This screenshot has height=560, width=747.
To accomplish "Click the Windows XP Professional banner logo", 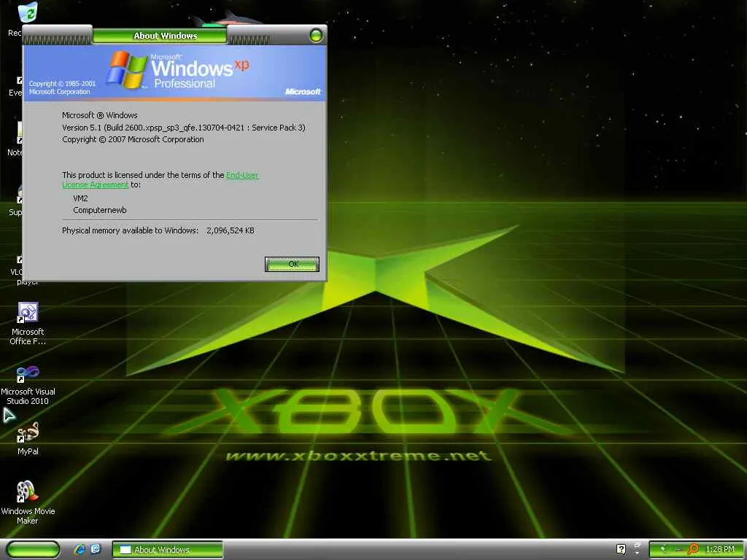I will (177, 71).
